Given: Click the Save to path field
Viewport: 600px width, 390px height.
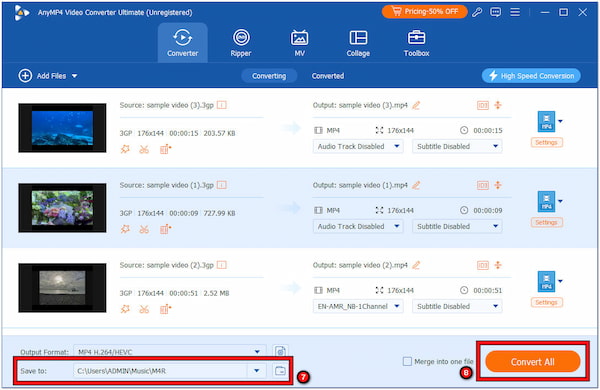Looking at the screenshot, I should tap(161, 370).
